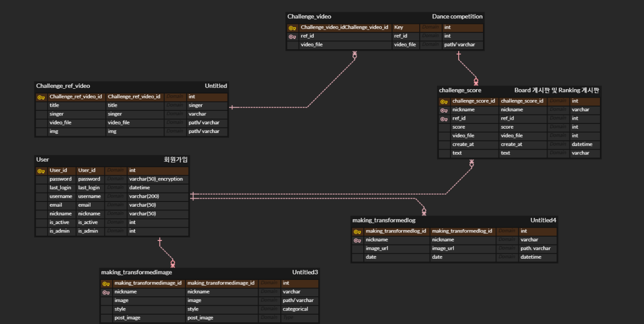Select the primary key icon of challenge_score_id
Screen dimensions: 644x324
444,100
